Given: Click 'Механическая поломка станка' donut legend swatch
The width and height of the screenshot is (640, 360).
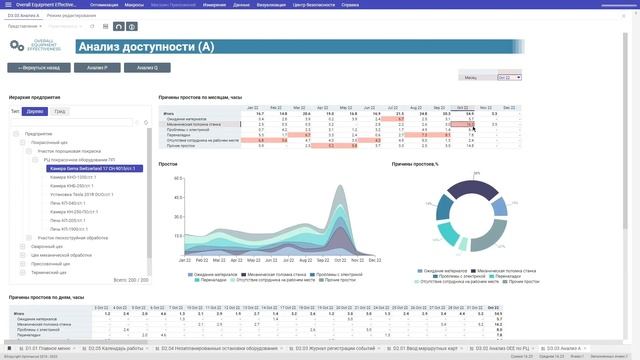Looking at the screenshot, I should [473, 271].
